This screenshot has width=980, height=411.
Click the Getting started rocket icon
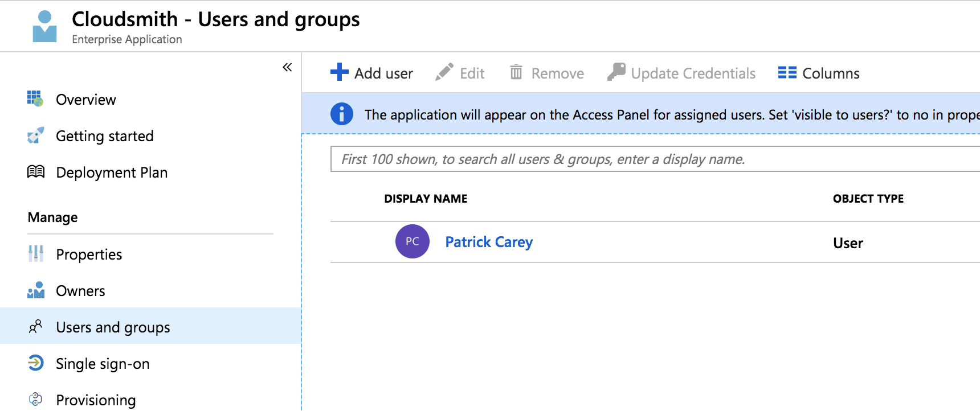click(35, 135)
